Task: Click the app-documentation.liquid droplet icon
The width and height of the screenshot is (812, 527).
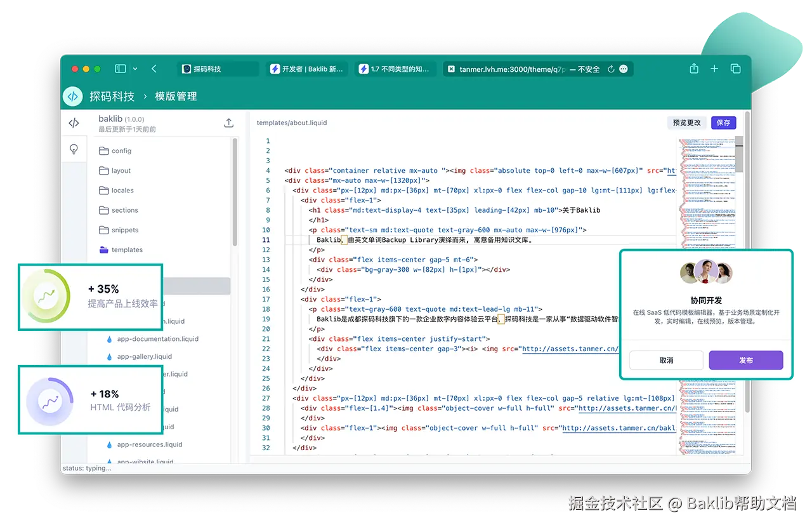Action: (x=109, y=339)
